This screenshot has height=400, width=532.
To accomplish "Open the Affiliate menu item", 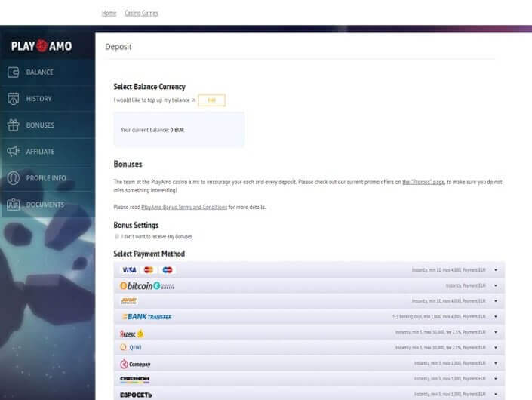I will click(x=48, y=151).
